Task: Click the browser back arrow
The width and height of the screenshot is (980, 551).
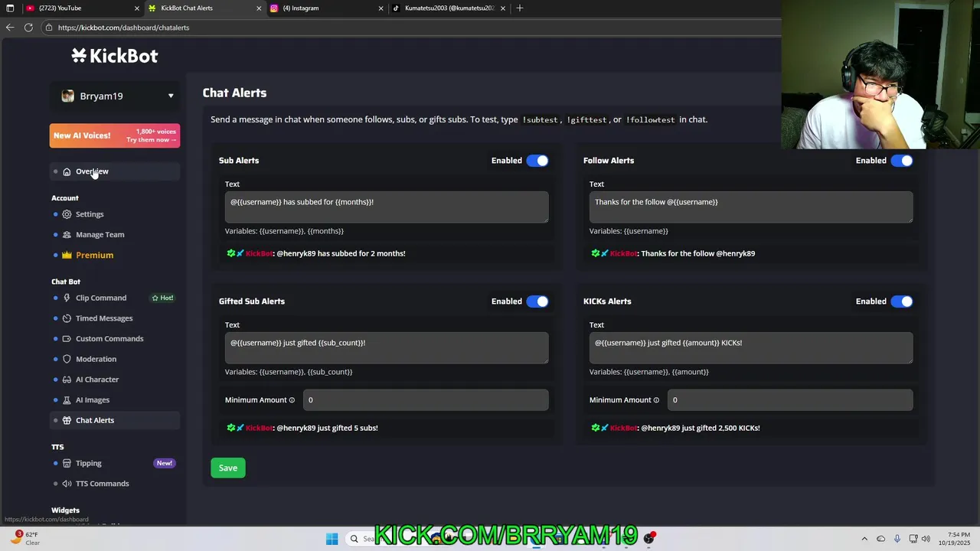Action: 10,28
